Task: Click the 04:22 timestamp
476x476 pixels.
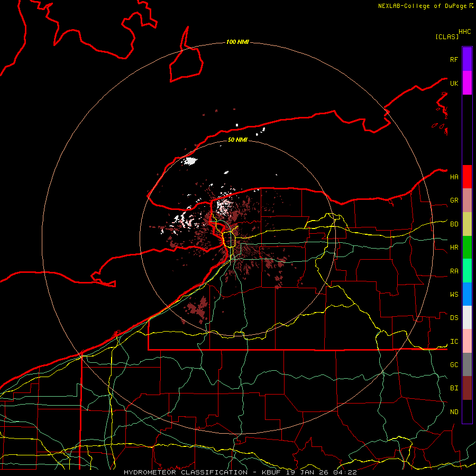Action: point(345,472)
